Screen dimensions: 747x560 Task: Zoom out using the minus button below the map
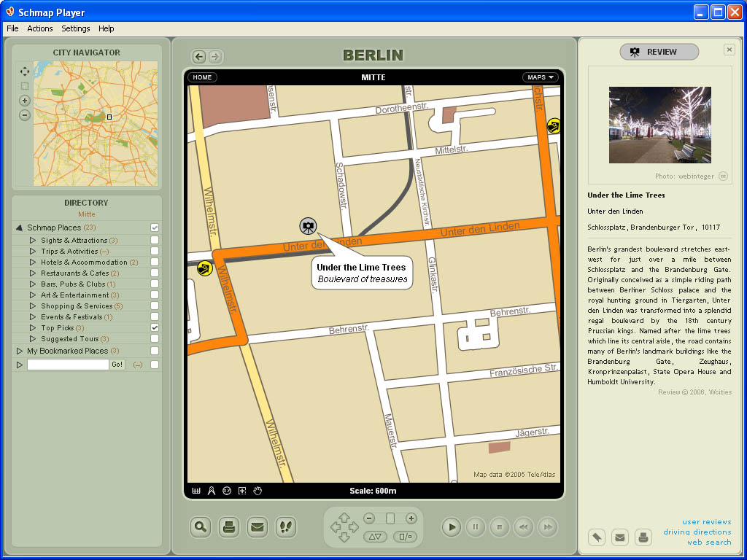[369, 518]
